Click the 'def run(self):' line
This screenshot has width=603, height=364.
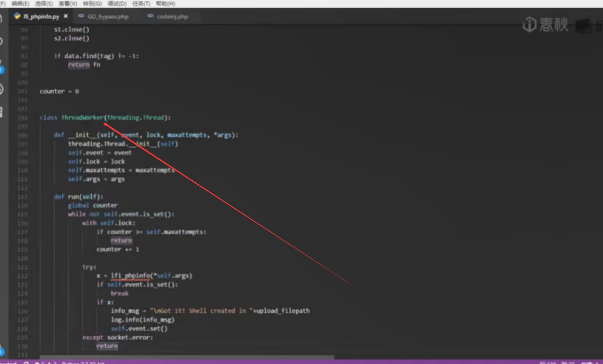(x=78, y=197)
